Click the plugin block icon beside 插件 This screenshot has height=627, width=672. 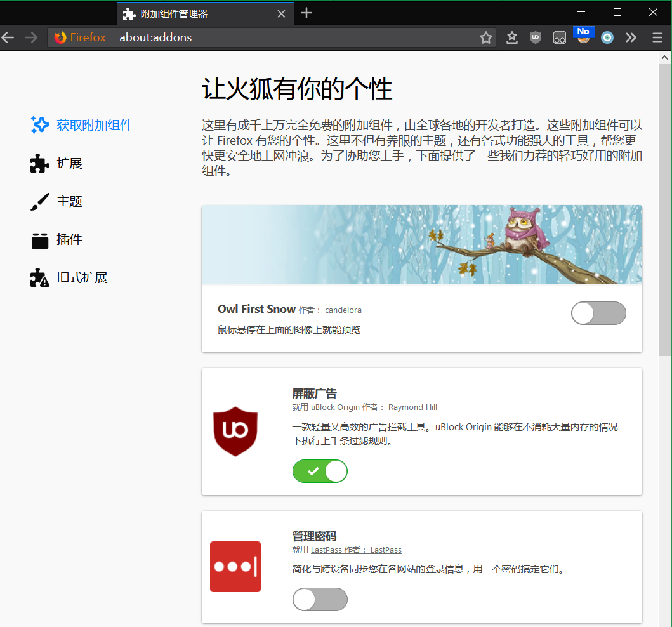tap(40, 241)
